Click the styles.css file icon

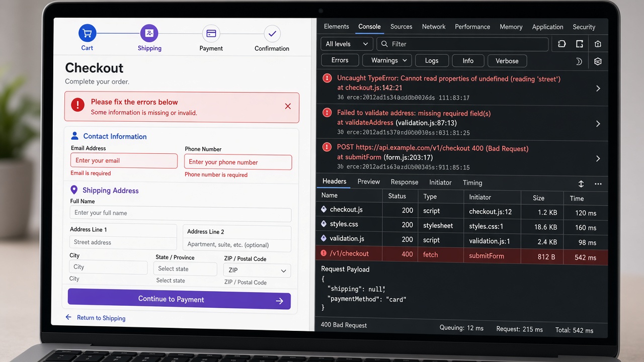(x=324, y=224)
